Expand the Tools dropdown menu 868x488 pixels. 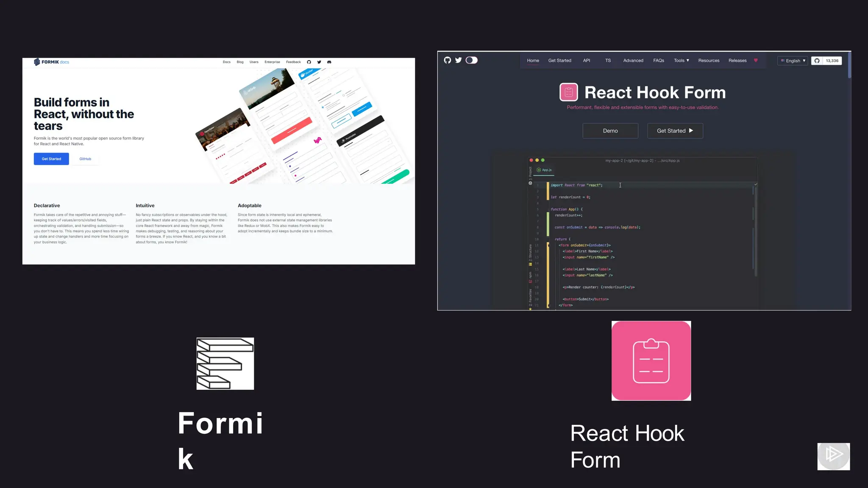[x=682, y=61]
